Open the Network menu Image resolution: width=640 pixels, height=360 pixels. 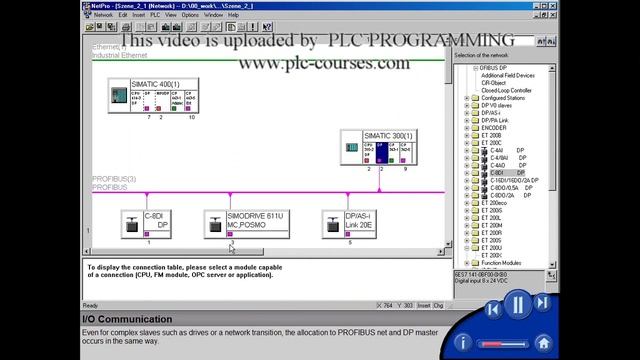click(103, 15)
